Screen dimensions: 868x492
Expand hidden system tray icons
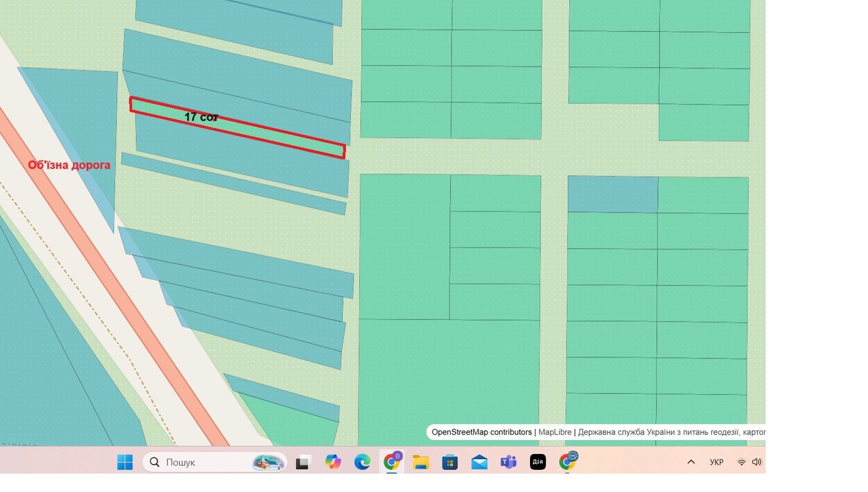691,462
